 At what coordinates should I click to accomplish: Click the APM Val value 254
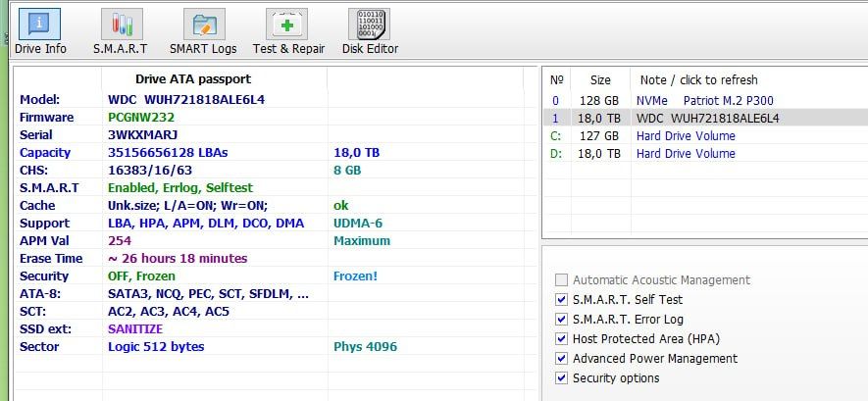tap(120, 240)
